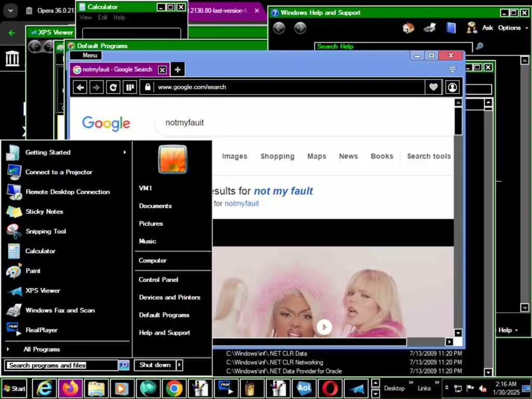Image resolution: width=532 pixels, height=399 pixels.
Task: Click the search magnifier in Help and Support
Action: (480, 46)
